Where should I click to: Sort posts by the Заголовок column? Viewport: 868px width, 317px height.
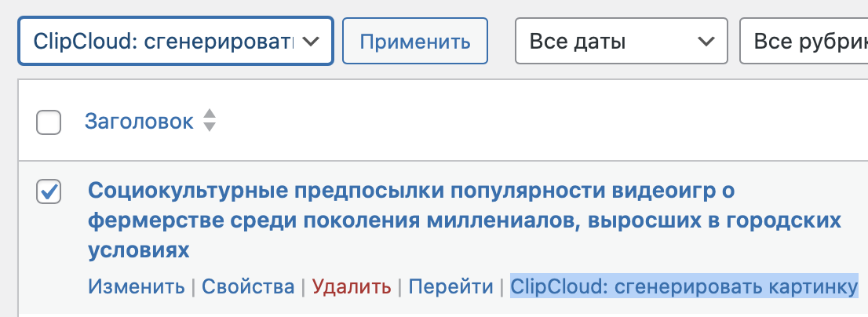coord(139,122)
